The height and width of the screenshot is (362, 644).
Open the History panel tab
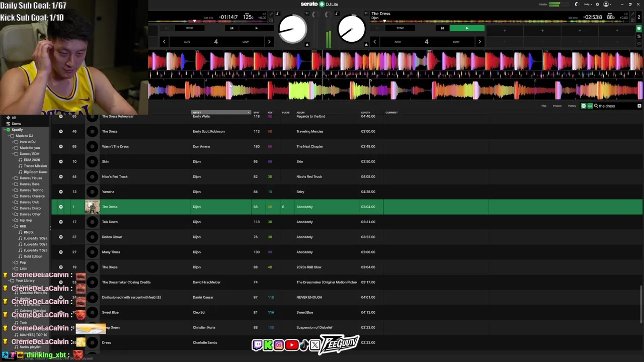(x=572, y=106)
